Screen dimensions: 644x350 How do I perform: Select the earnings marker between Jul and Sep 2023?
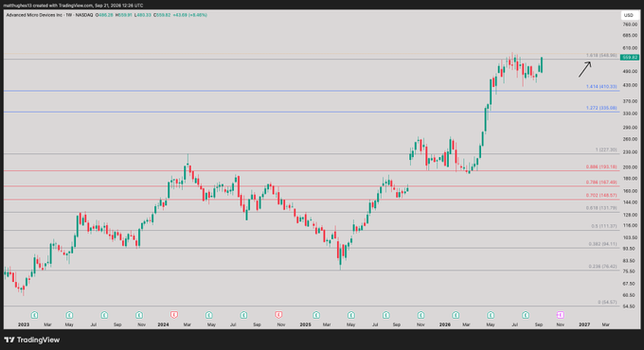click(x=104, y=315)
